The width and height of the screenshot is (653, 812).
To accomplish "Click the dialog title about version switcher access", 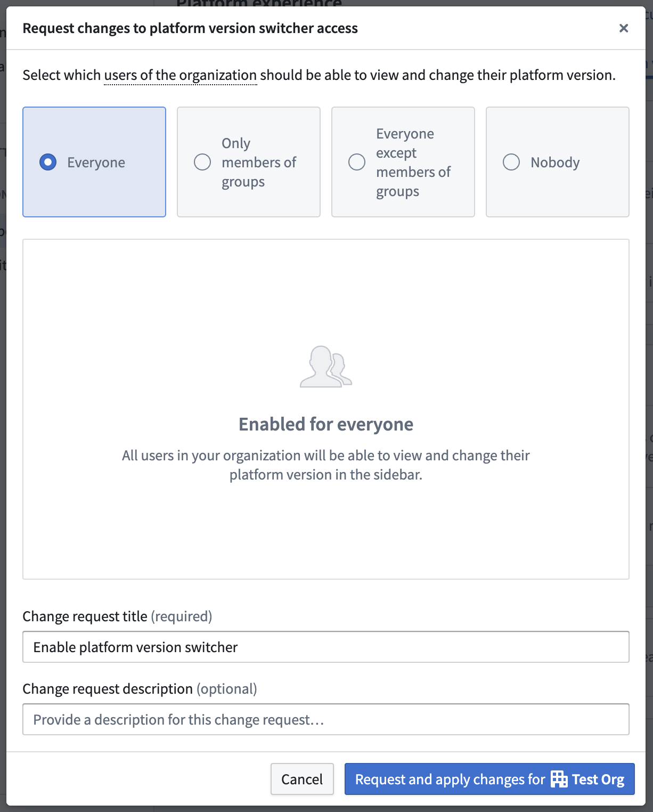I will pyautogui.click(x=190, y=28).
